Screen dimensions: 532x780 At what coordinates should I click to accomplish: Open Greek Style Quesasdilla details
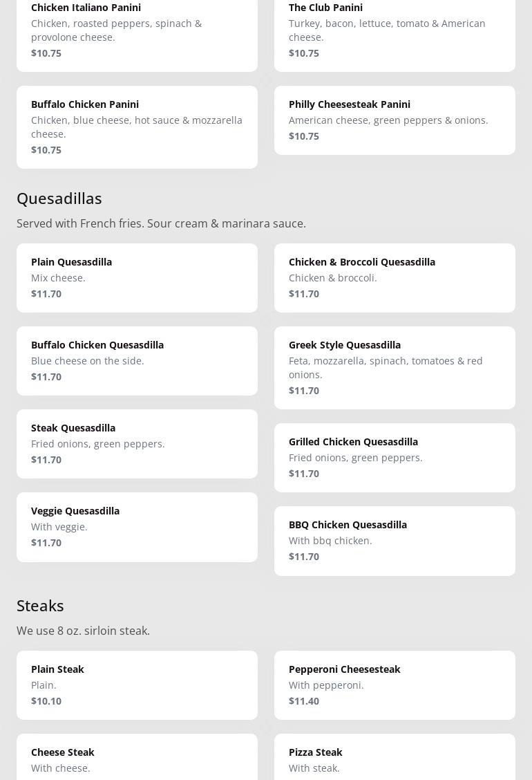tap(395, 367)
